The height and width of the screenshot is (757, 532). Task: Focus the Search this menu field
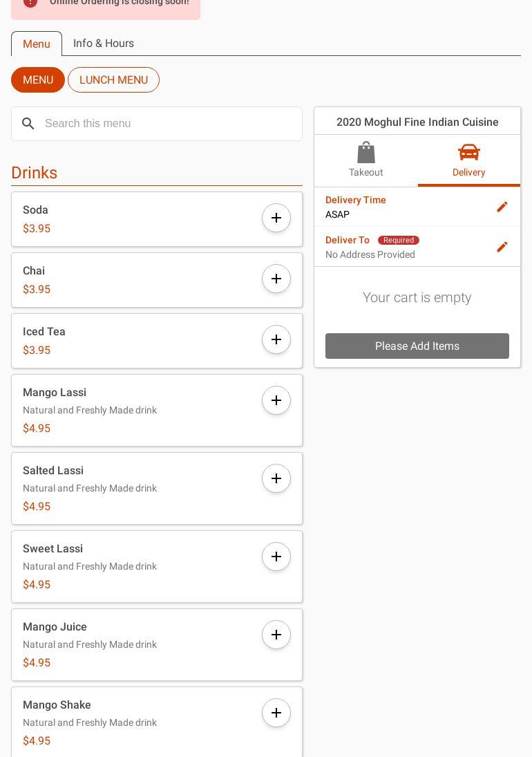tap(166, 124)
